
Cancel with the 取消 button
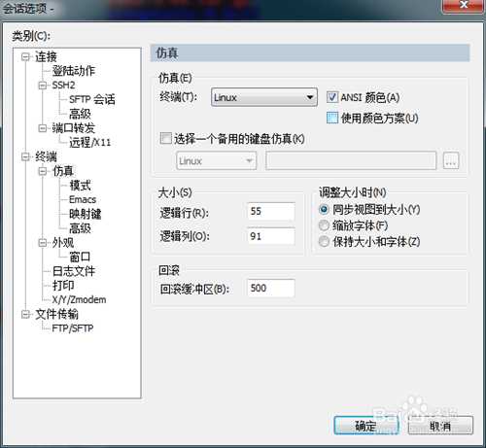[440, 426]
